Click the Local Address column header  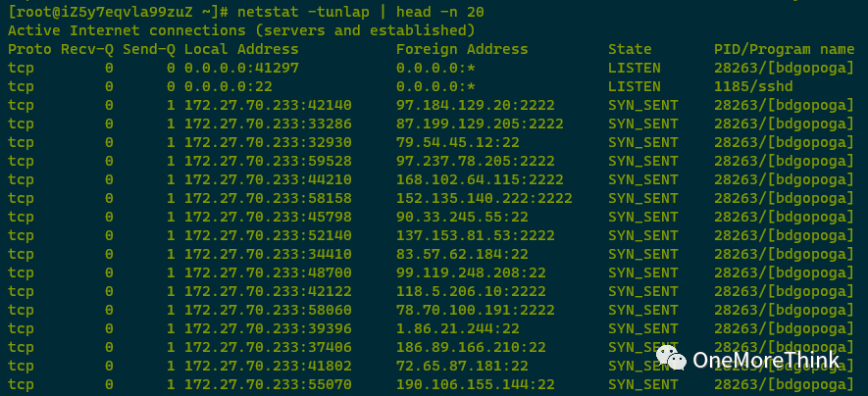[x=243, y=49]
